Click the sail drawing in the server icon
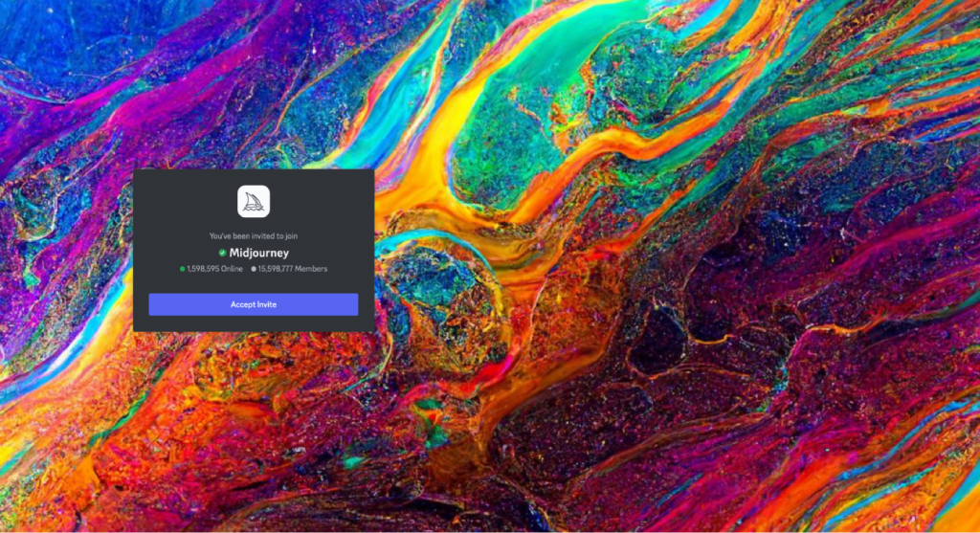This screenshot has height=533, width=980. [253, 199]
